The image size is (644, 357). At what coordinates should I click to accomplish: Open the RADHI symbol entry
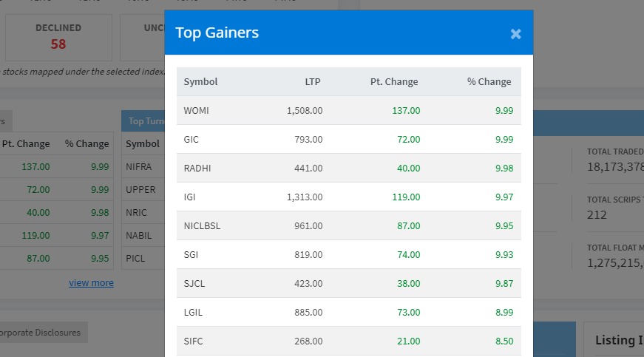197,169
